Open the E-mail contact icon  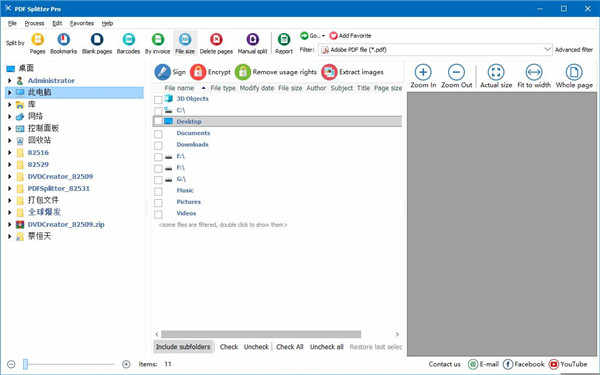pyautogui.click(x=473, y=364)
